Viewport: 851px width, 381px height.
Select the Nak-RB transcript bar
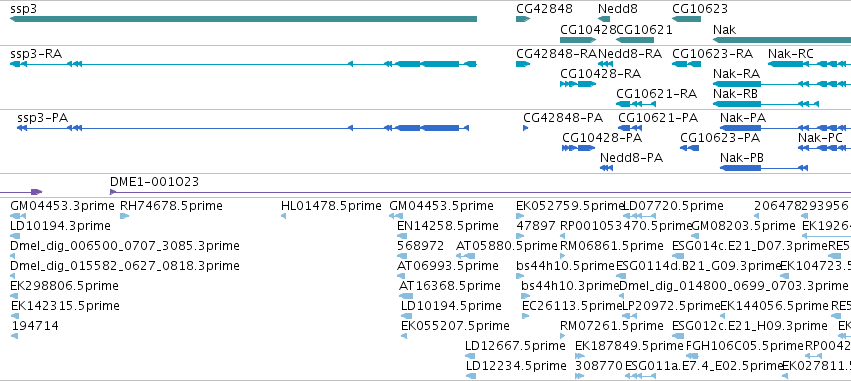point(765,104)
